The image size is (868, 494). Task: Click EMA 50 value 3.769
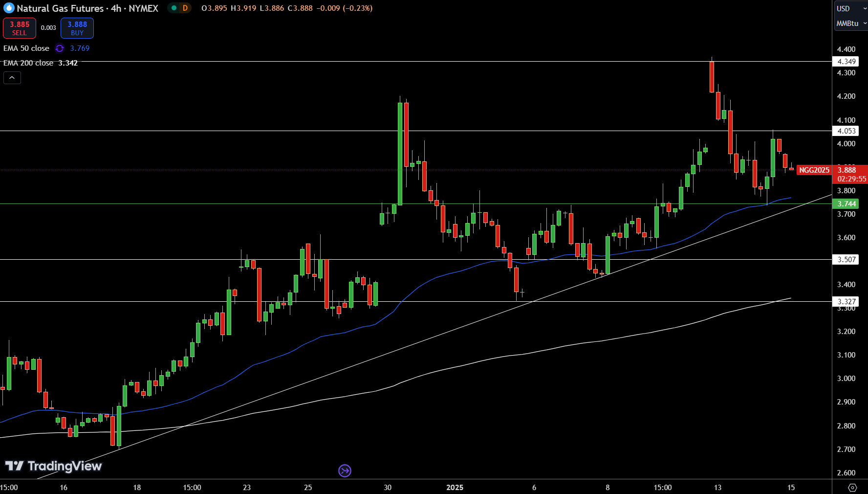coord(80,48)
